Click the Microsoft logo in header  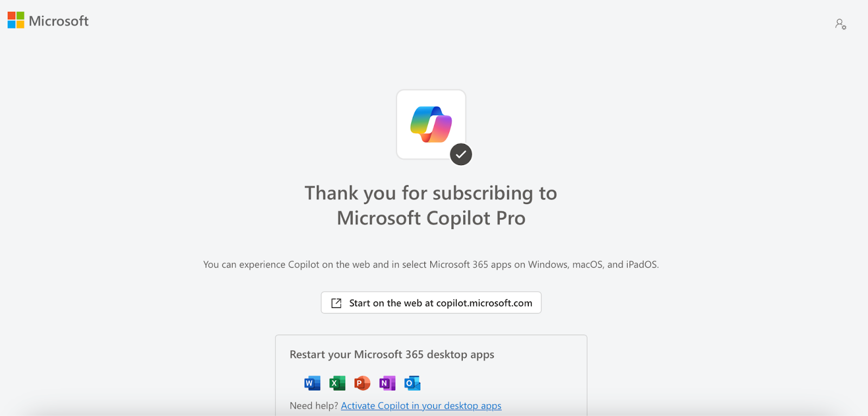pyautogui.click(x=48, y=21)
